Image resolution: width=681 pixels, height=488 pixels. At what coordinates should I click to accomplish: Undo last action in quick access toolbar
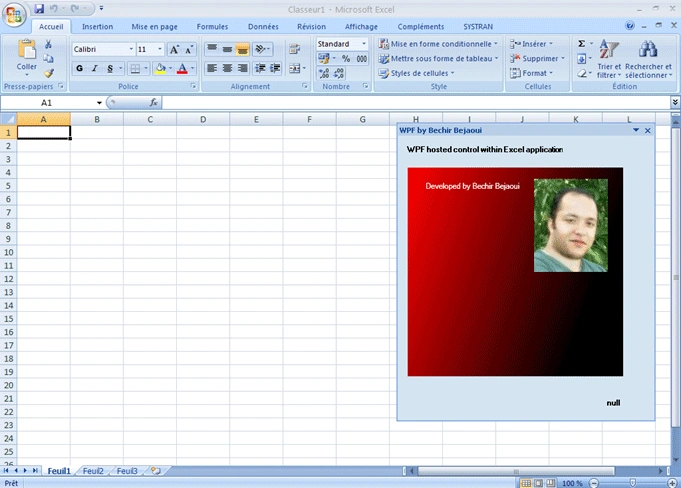(54, 8)
